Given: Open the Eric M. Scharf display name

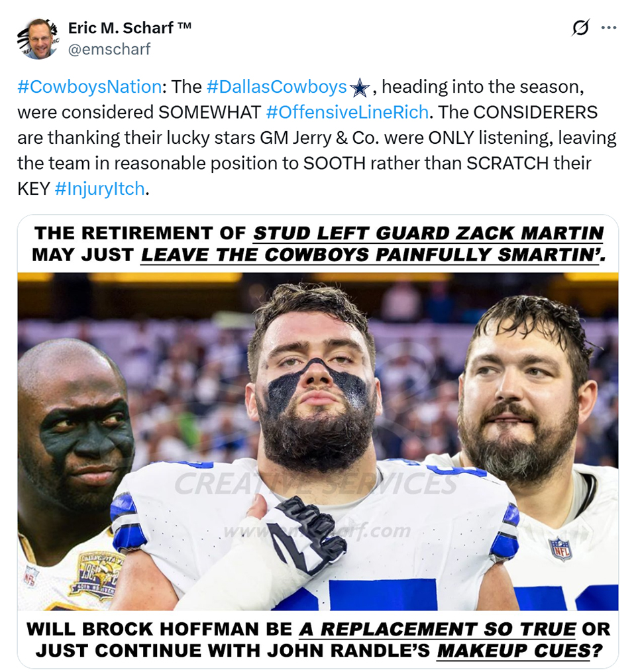Looking at the screenshot, I should [121, 28].
